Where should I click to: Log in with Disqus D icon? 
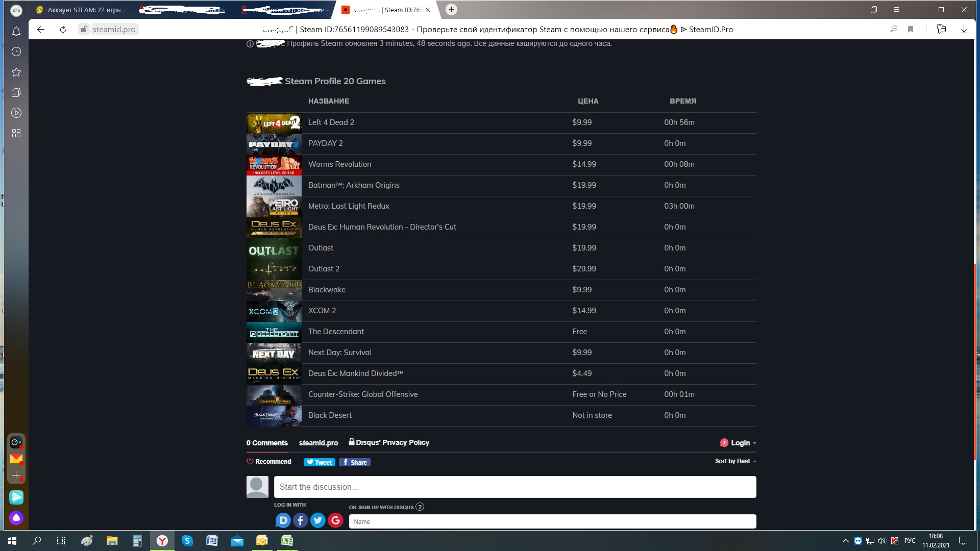(283, 520)
